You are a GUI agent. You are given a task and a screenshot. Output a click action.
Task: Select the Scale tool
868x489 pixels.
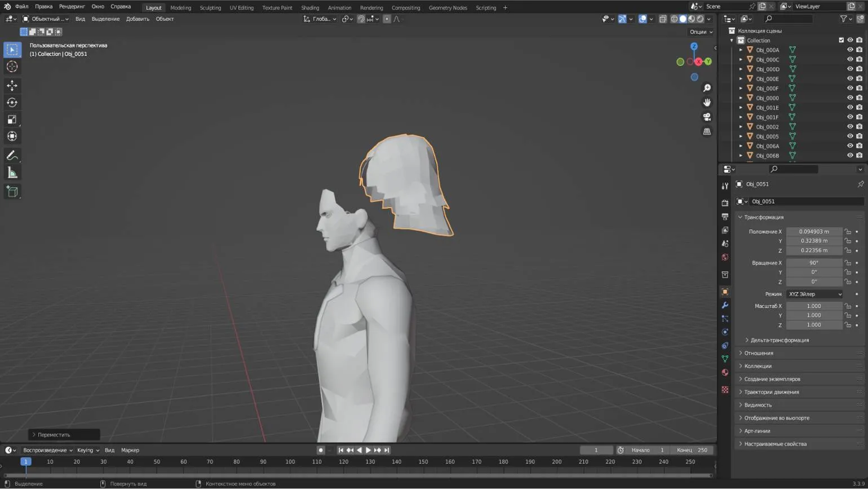(x=12, y=120)
